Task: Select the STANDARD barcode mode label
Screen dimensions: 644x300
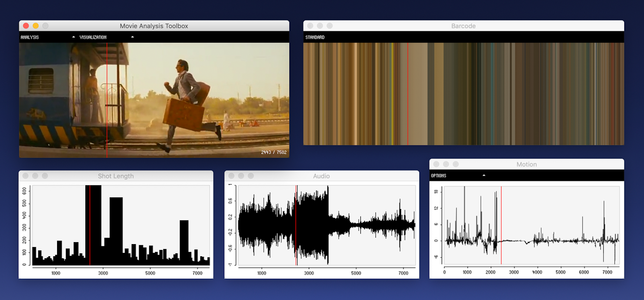Action: coord(315,37)
